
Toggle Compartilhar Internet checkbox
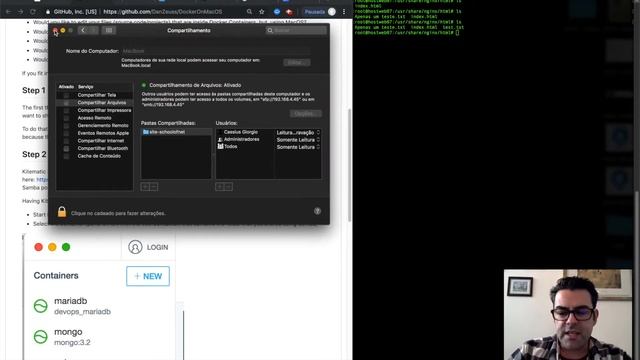[66, 141]
